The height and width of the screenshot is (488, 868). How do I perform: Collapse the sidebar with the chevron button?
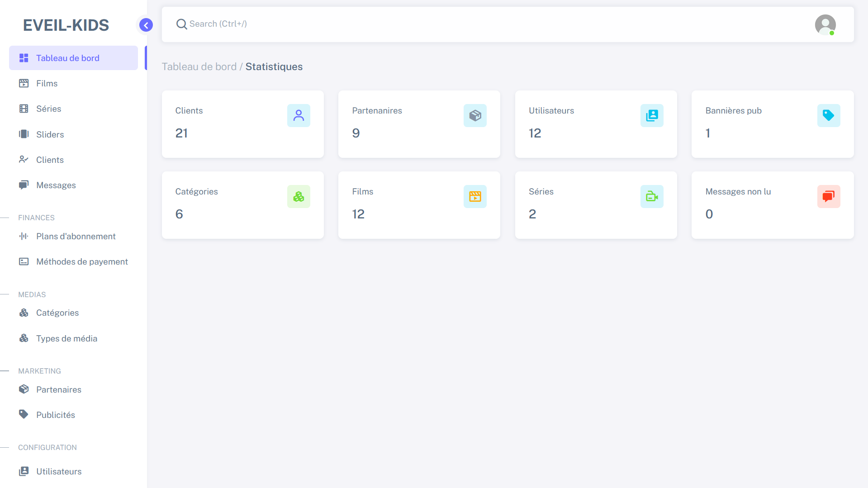[146, 25]
